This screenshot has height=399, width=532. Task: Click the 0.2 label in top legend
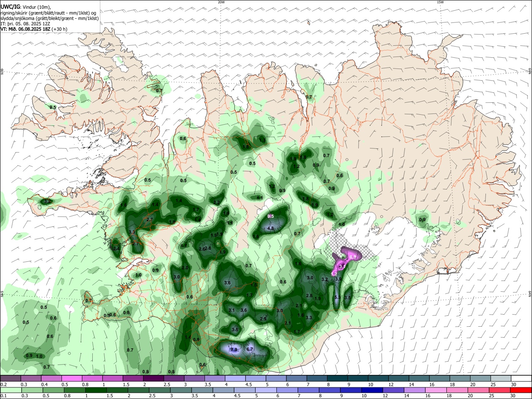pos(3,384)
